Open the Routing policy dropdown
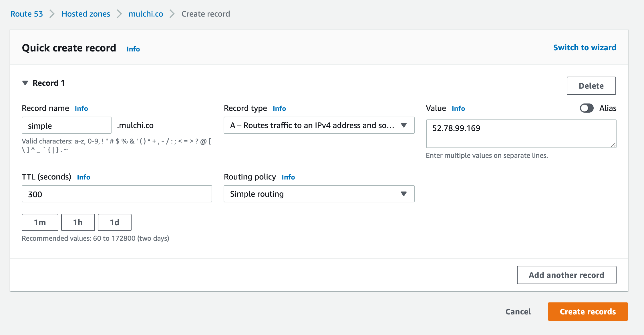Image resolution: width=644 pixels, height=335 pixels. pyautogui.click(x=319, y=194)
